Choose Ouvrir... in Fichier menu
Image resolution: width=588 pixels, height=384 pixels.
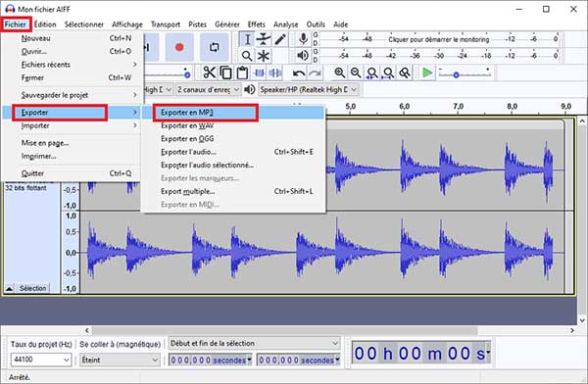[x=72, y=51]
